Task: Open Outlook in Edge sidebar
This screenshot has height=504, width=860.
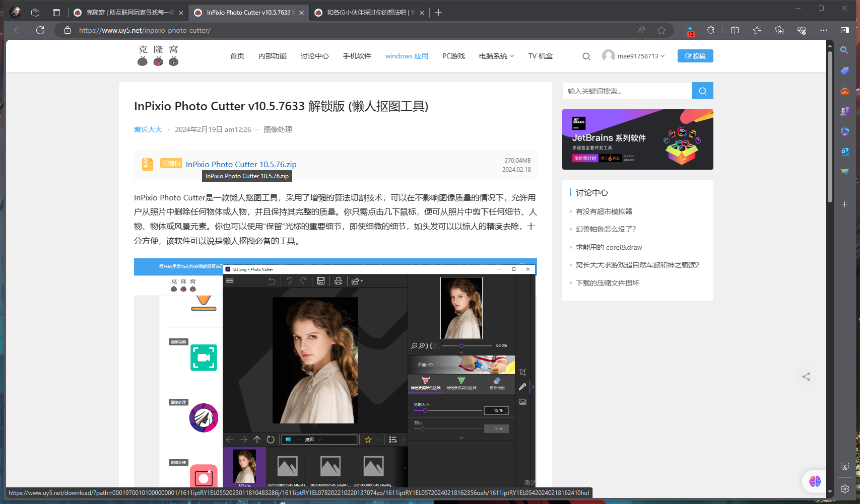Action: (x=845, y=152)
